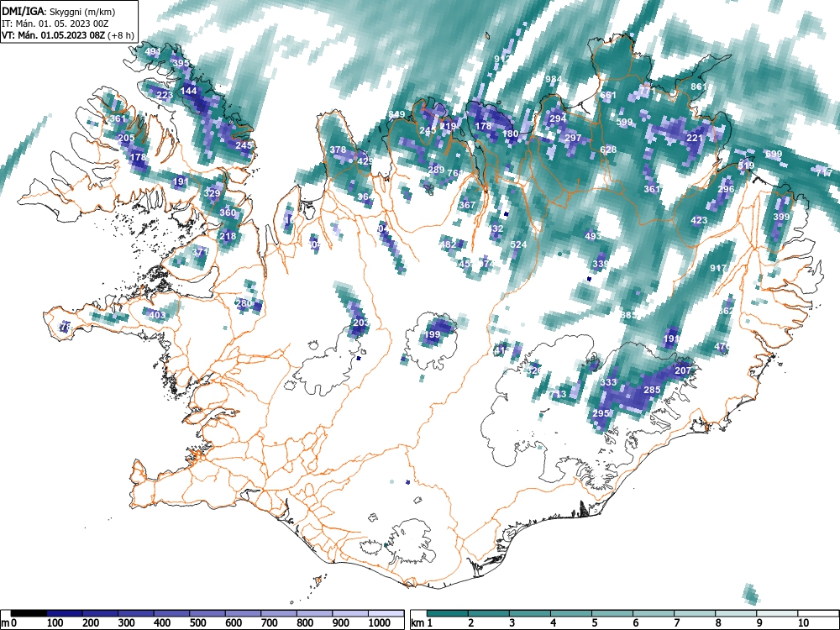Click the visibility value '280' on the map
The width and height of the screenshot is (840, 630).
[x=244, y=303]
